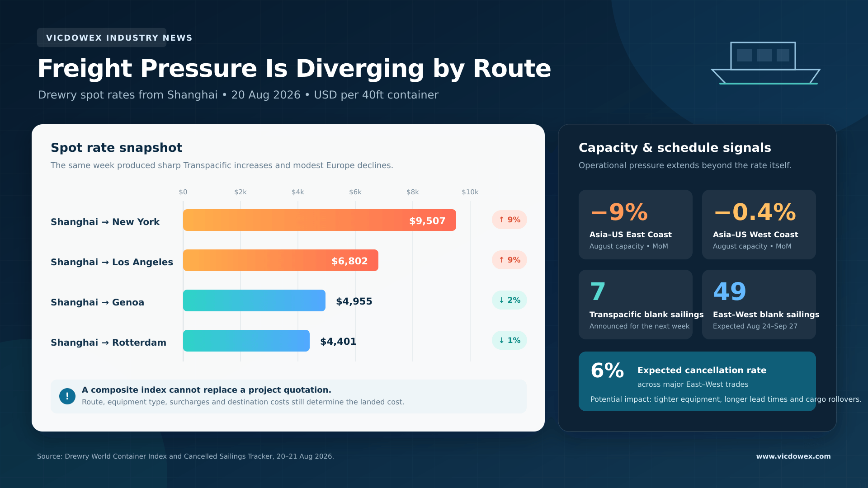Click the Spot rate snapshot heading
The width and height of the screenshot is (868, 488).
point(116,148)
